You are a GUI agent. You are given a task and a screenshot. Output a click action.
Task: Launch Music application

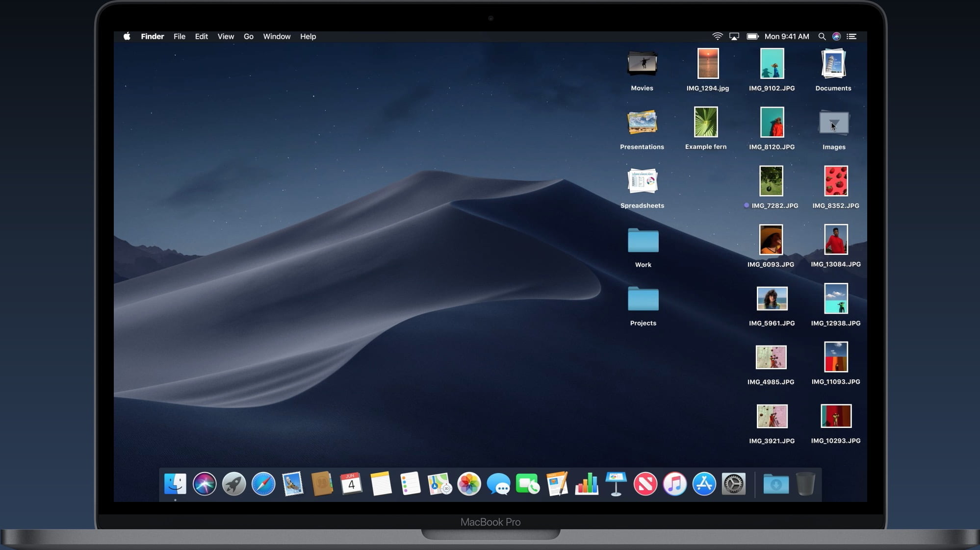674,484
